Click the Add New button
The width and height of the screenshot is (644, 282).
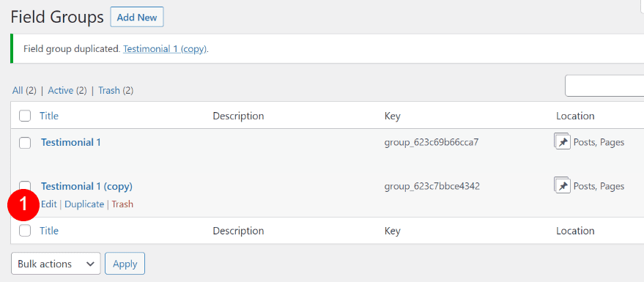[x=137, y=18]
